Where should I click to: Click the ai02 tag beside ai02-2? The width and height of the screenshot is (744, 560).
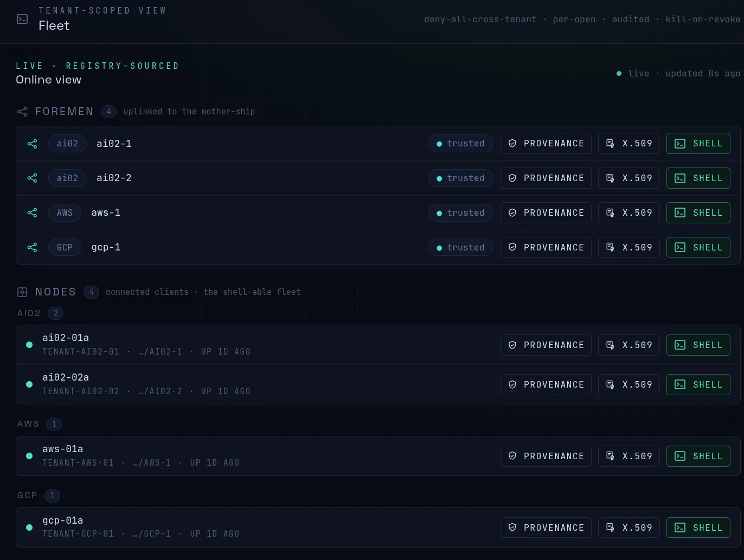click(x=67, y=178)
